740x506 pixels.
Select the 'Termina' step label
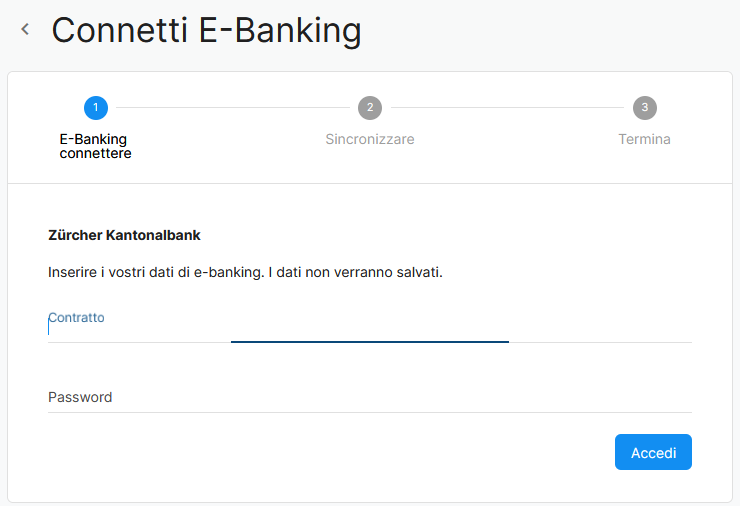644,139
